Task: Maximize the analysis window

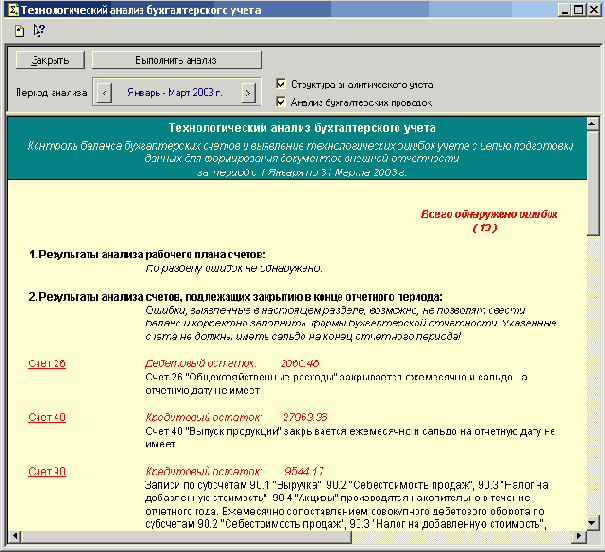Action: [x=579, y=10]
